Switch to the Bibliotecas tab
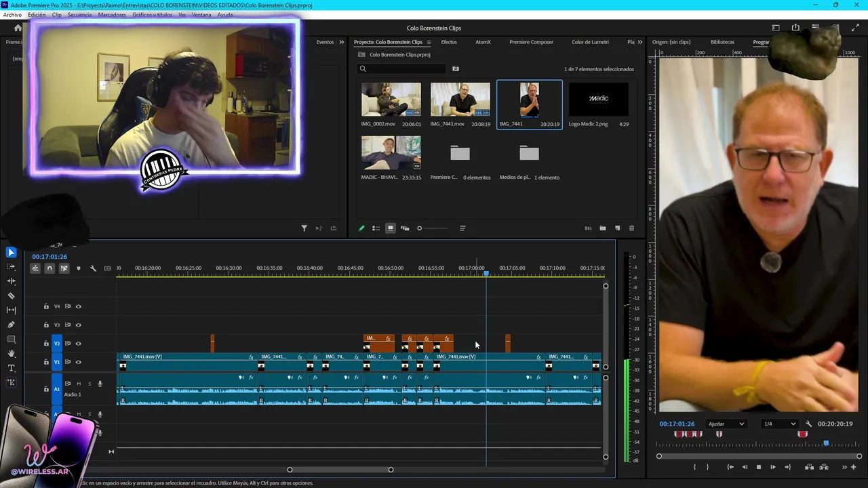This screenshot has width=868, height=488. pyautogui.click(x=722, y=42)
